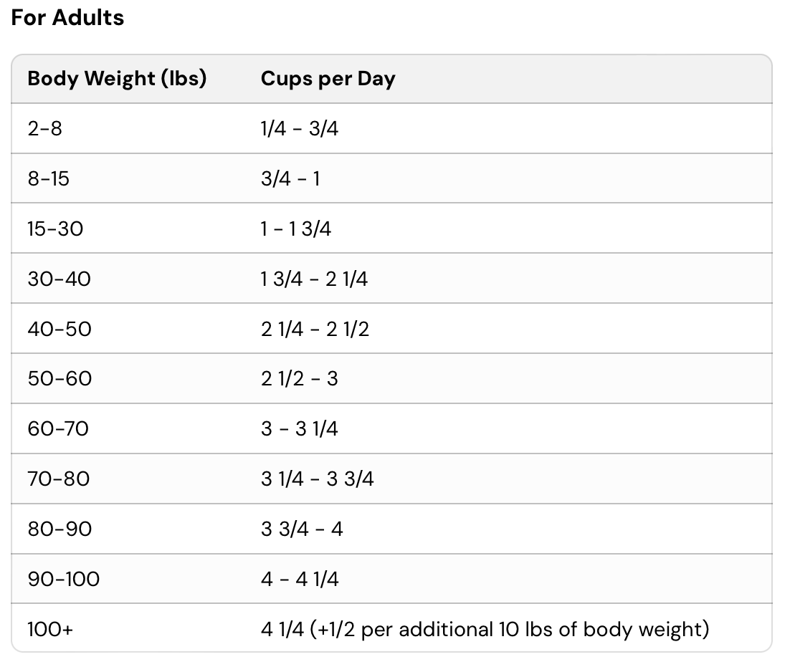The width and height of the screenshot is (790, 672).
Task: Click the 2-8 body weight cell
Action: tap(44, 129)
